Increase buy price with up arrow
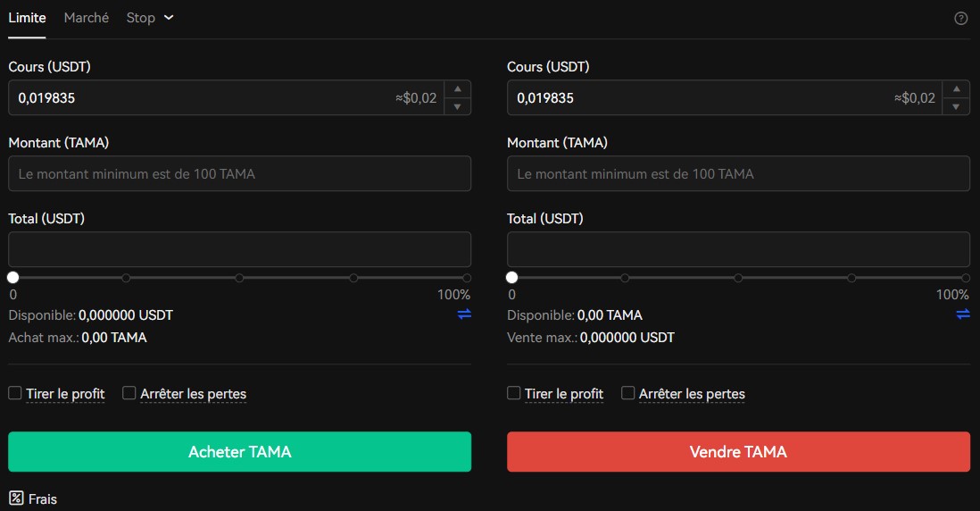The width and height of the screenshot is (980, 511). tap(458, 88)
